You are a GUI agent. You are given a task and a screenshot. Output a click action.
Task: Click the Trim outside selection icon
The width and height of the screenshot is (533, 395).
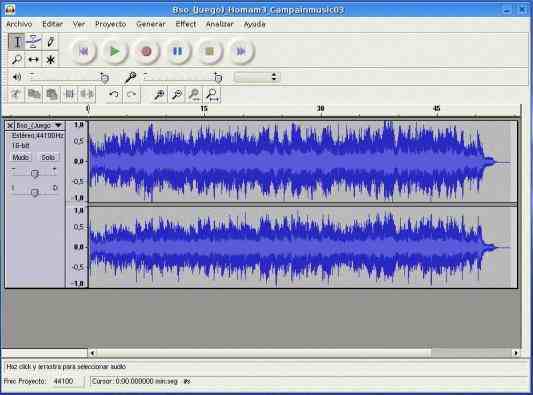pos(69,95)
